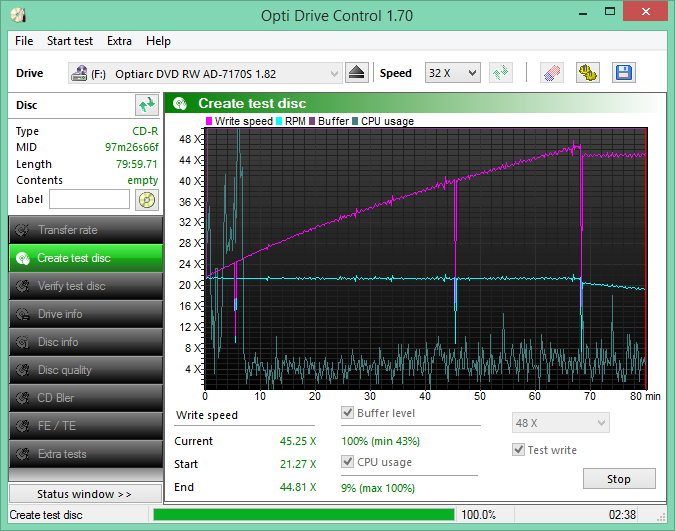
Task: Open the 48 X write speed dropdown
Action: pos(560,423)
